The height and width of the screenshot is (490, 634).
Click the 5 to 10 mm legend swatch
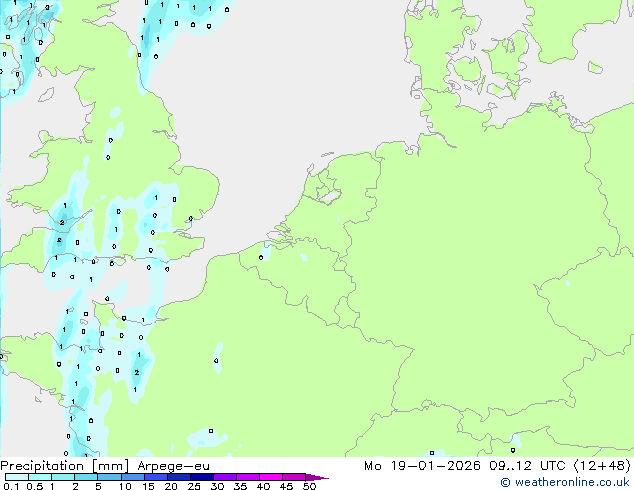[x=109, y=477]
